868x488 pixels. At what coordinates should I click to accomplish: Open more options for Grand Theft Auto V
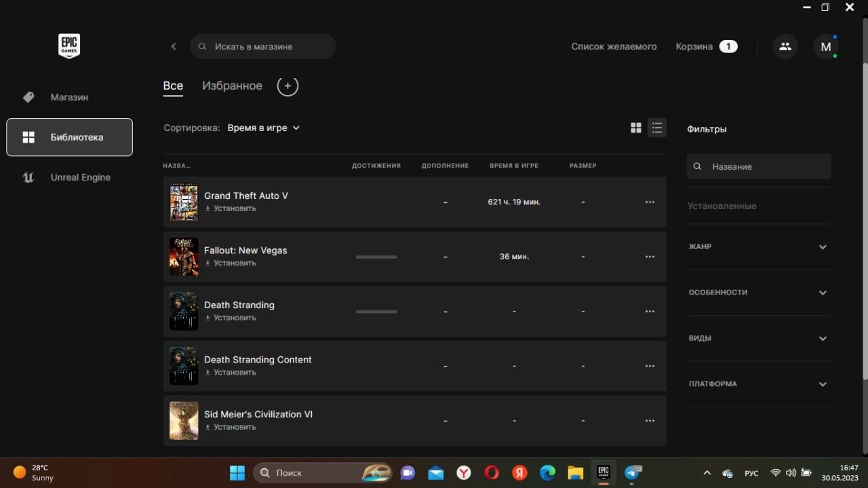(650, 202)
